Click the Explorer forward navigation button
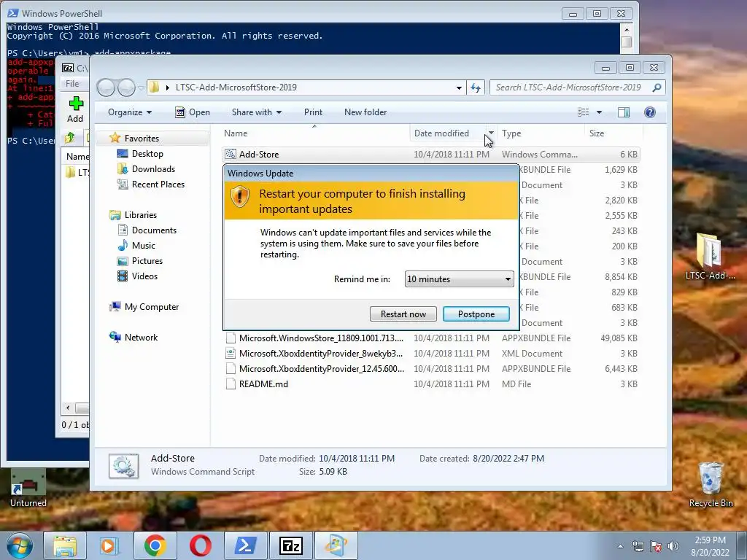Image resolution: width=747 pixels, height=560 pixels. (x=126, y=87)
